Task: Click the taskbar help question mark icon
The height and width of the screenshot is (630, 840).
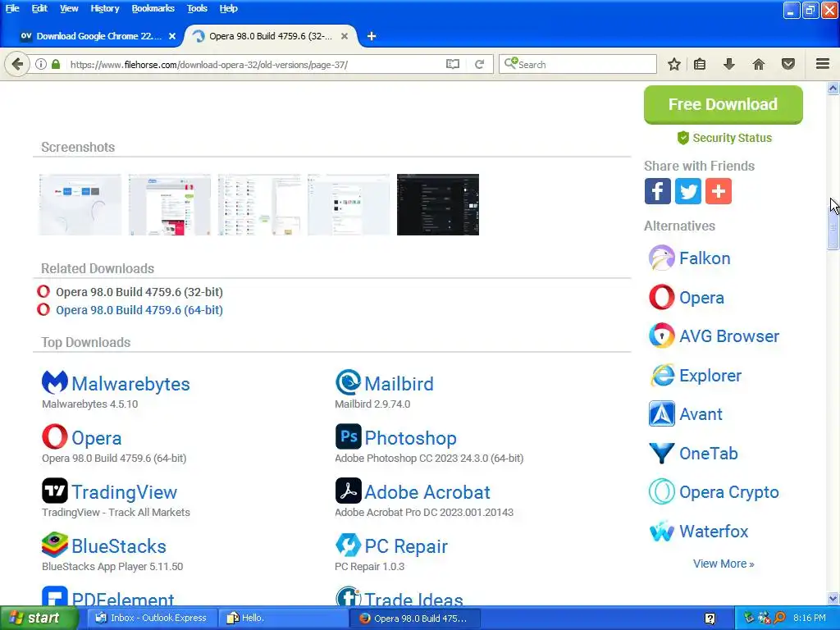Action: pos(710,619)
